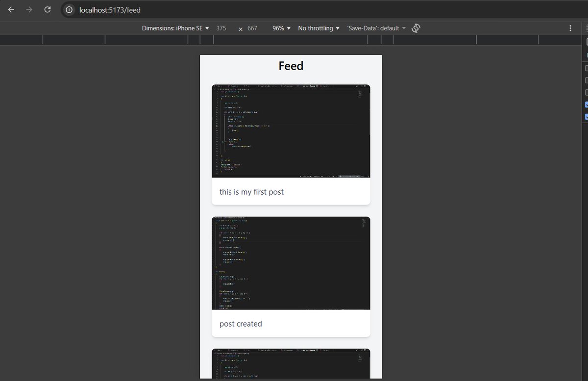This screenshot has width=588, height=381.
Task: Open the No throttling dropdown
Action: [x=319, y=28]
